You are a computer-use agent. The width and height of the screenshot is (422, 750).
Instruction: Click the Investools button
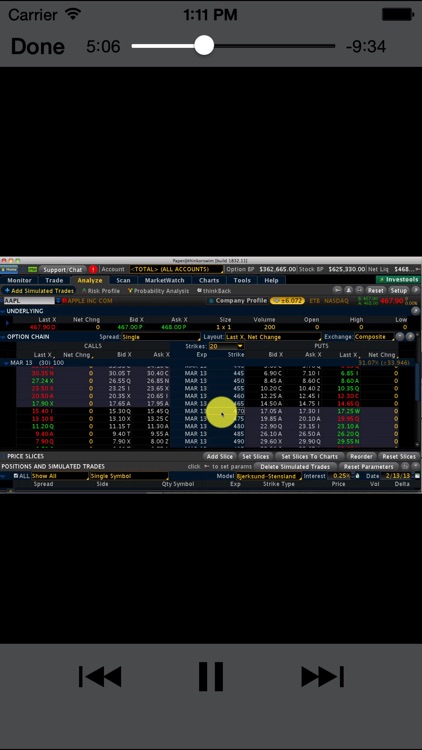[398, 279]
